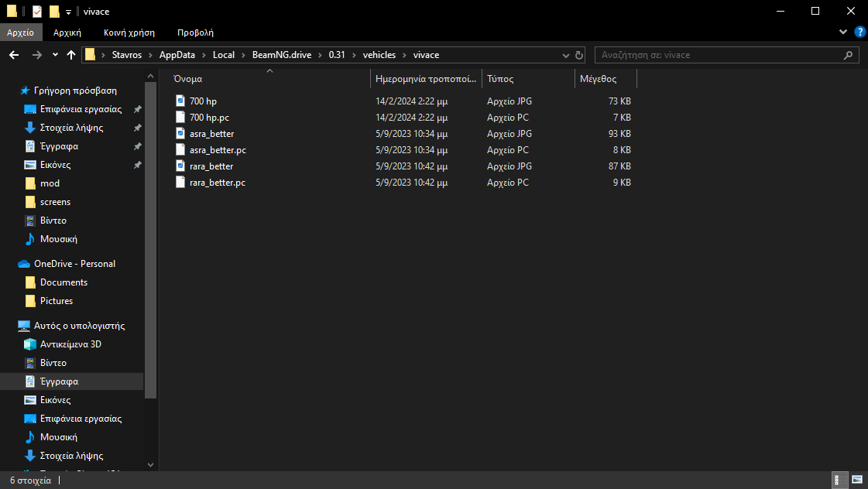Navigate to Local in the address path
The height and width of the screenshot is (489, 868).
224,55
